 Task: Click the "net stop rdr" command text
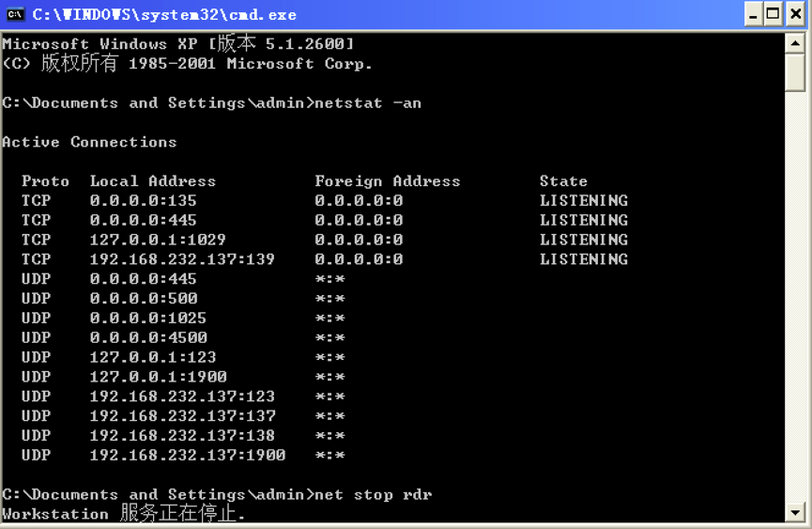tap(374, 494)
